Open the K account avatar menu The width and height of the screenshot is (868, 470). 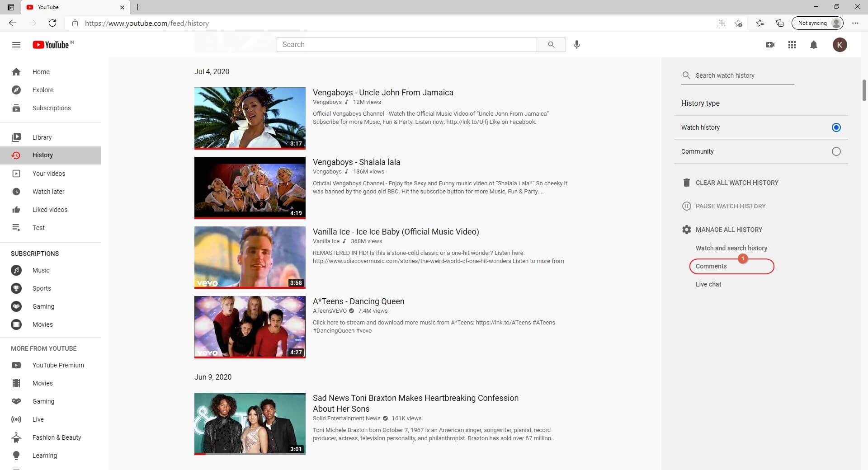click(x=840, y=45)
